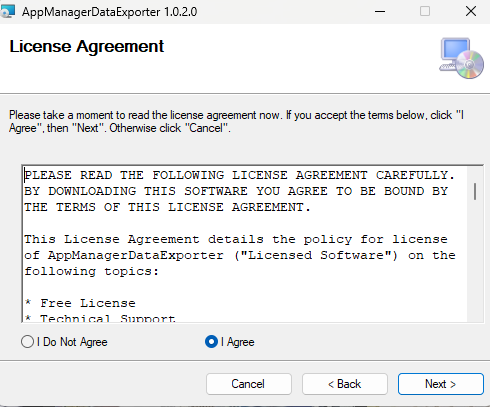Proceed using the 'Next >' button
The image size is (490, 407).
441,384
